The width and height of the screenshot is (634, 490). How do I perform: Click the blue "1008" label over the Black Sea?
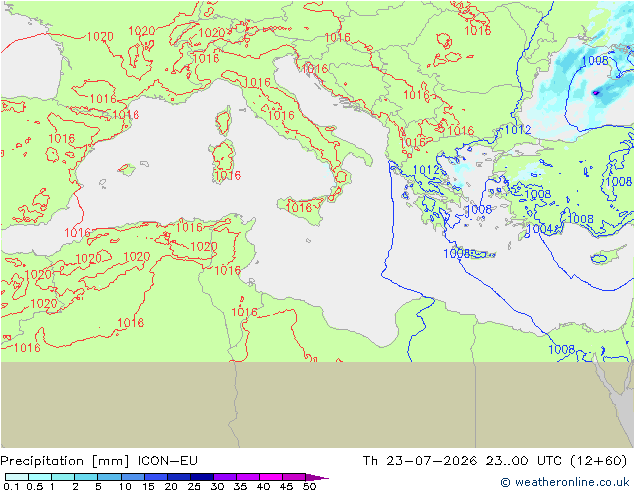point(595,61)
